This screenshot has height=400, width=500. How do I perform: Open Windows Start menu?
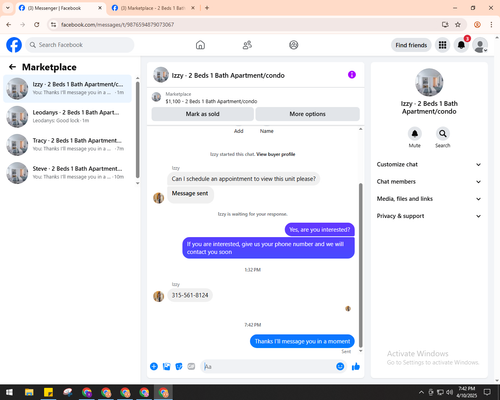(9, 392)
